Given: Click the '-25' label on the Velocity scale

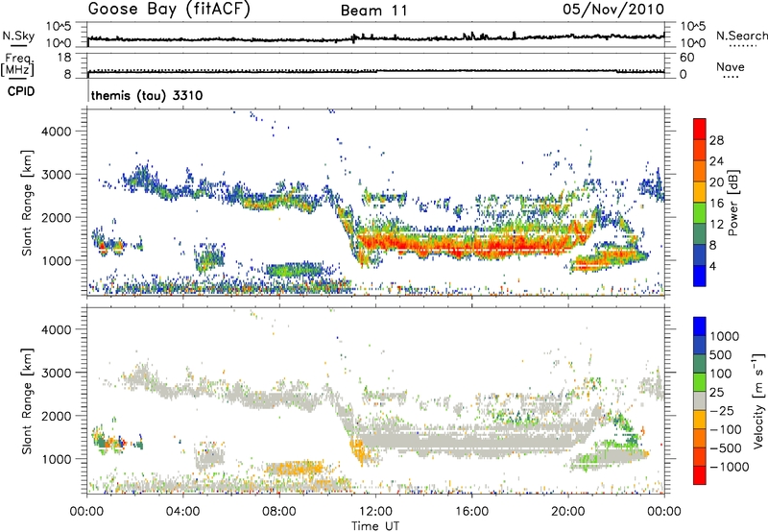Looking at the screenshot, I should (722, 411).
